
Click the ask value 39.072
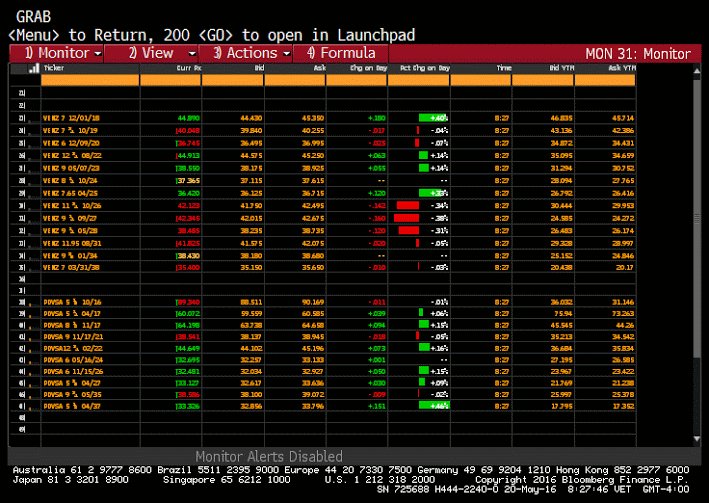coord(313,394)
